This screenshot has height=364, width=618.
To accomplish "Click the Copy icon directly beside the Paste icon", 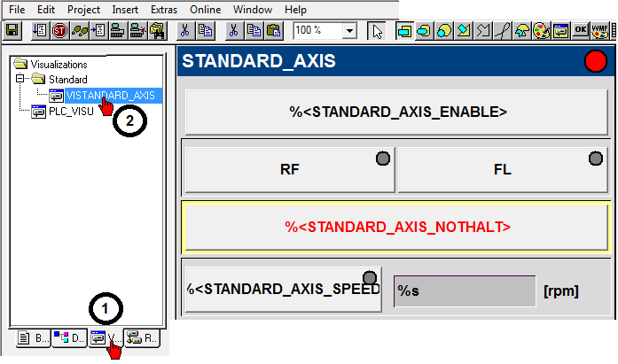I will (x=254, y=31).
